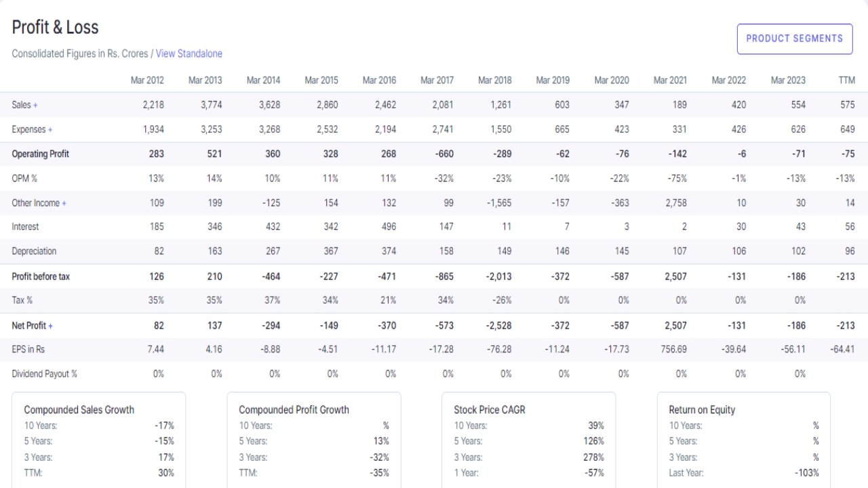
Task: Open the Product Segments button
Action: point(794,39)
